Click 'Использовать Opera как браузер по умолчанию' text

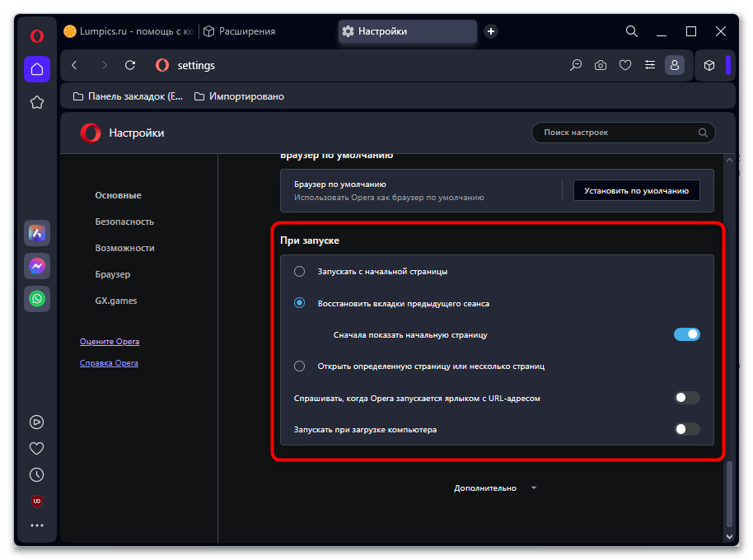tap(389, 198)
